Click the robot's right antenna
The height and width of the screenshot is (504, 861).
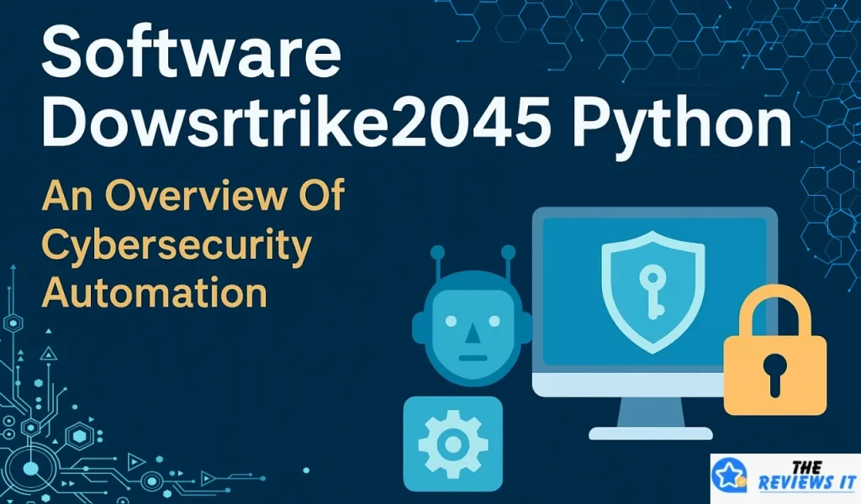(x=507, y=255)
